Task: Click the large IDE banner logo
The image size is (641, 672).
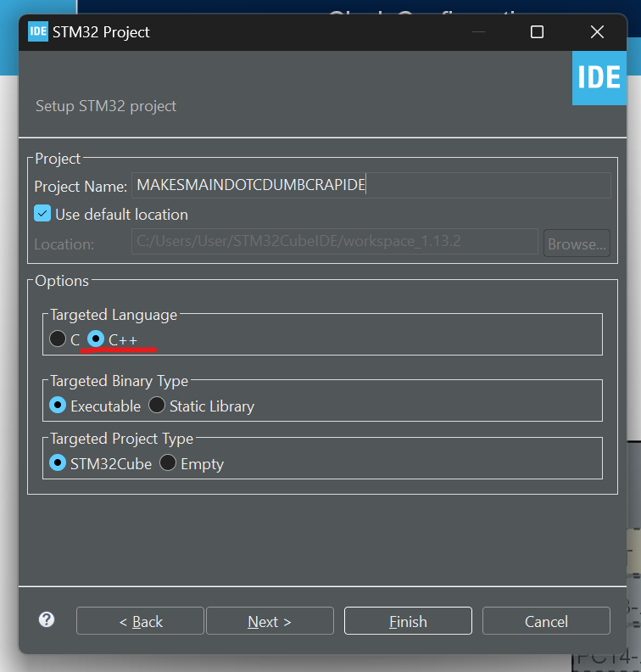Action: [599, 78]
